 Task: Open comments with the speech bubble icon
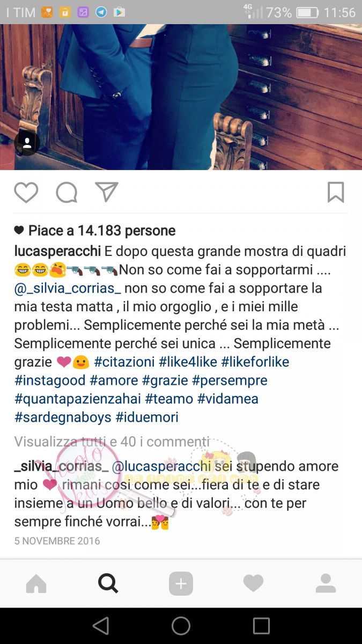(x=67, y=192)
